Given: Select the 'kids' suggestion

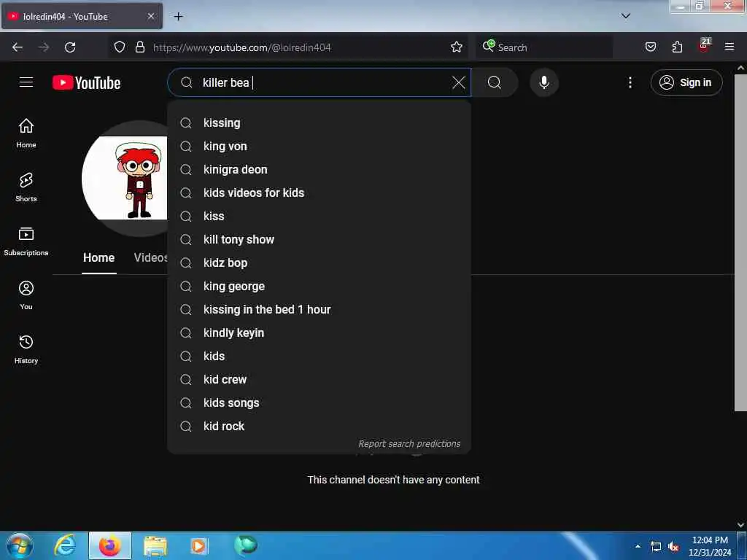Looking at the screenshot, I should point(320,356).
